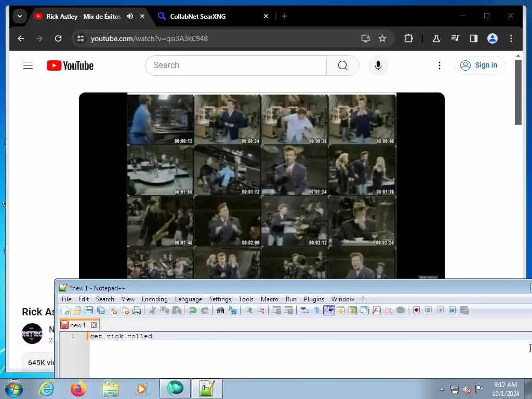Click the YouTube magnifier search button
The image size is (532, 399).
point(343,65)
